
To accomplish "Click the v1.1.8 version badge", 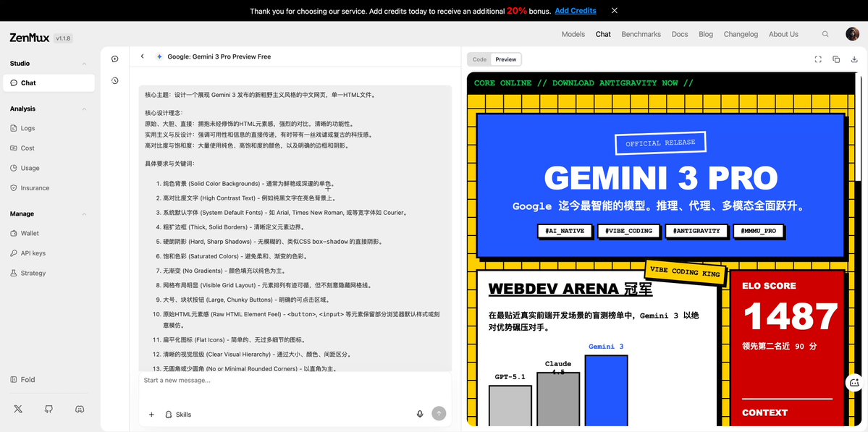I will pos(63,39).
